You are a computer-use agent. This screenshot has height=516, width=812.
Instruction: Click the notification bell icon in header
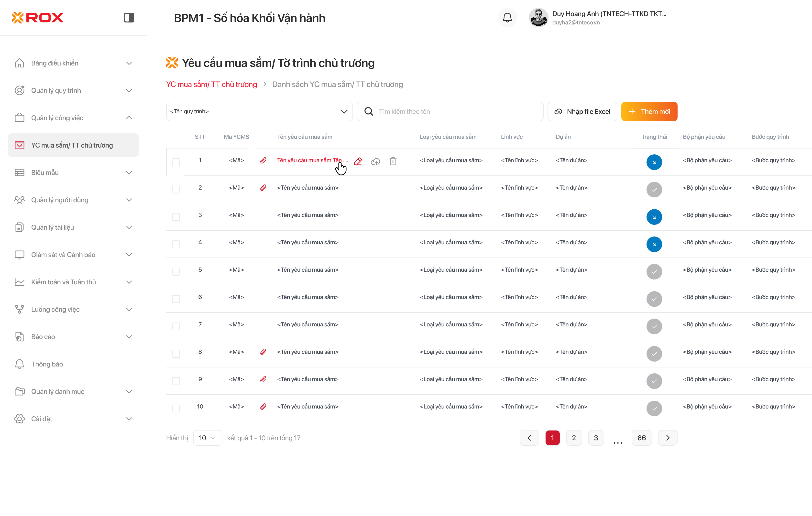click(507, 18)
